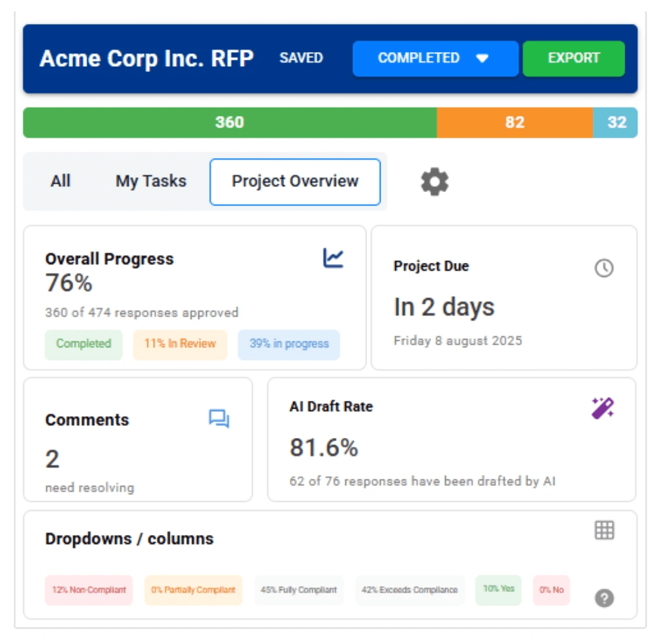The image size is (664, 644).
Task: Open the My Tasks tab
Action: (x=150, y=181)
